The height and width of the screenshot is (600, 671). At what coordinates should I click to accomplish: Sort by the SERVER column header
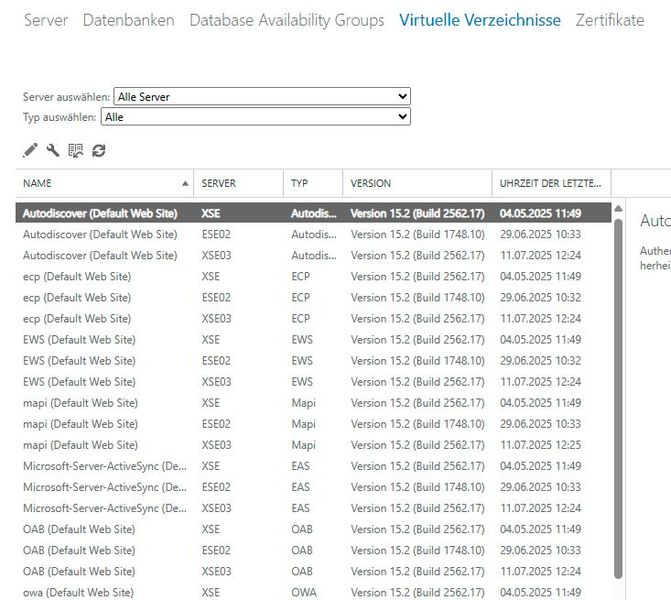[x=238, y=183]
